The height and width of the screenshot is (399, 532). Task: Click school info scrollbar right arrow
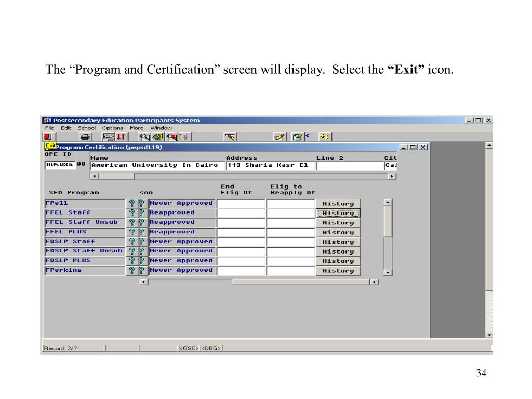point(392,176)
